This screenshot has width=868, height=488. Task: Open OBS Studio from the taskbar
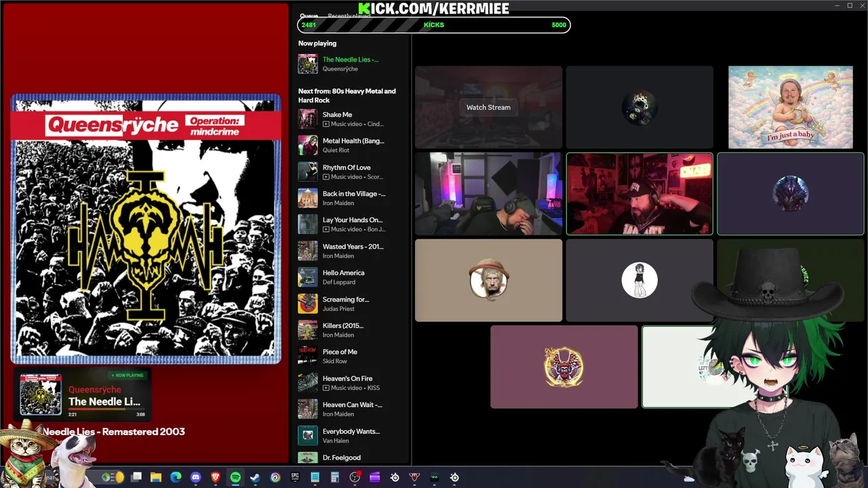[355, 477]
